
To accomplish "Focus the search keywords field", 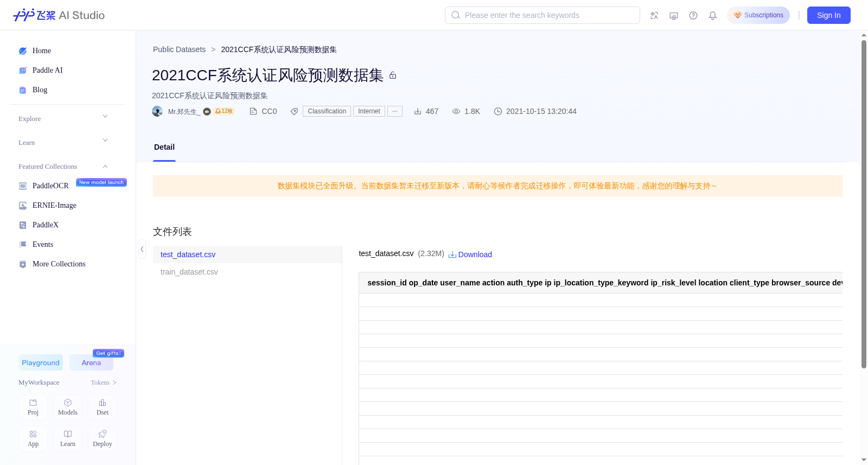I will tap(542, 15).
